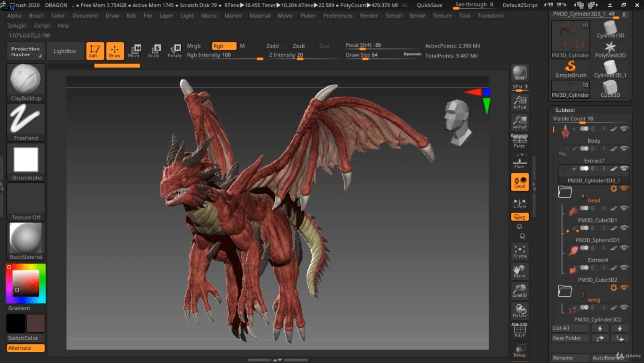Screen dimensions: 644x363
Task: Open the Transform menu
Action: click(491, 15)
